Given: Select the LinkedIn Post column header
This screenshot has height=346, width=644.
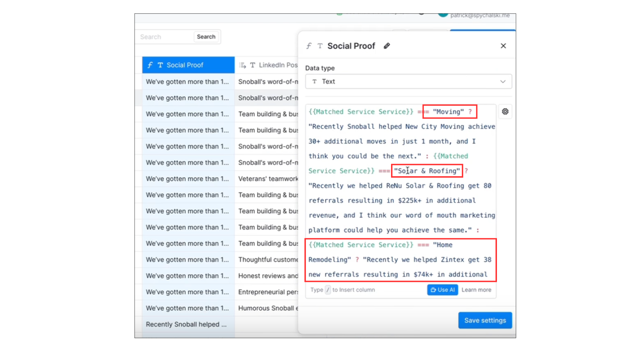Looking at the screenshot, I should tap(267, 65).
